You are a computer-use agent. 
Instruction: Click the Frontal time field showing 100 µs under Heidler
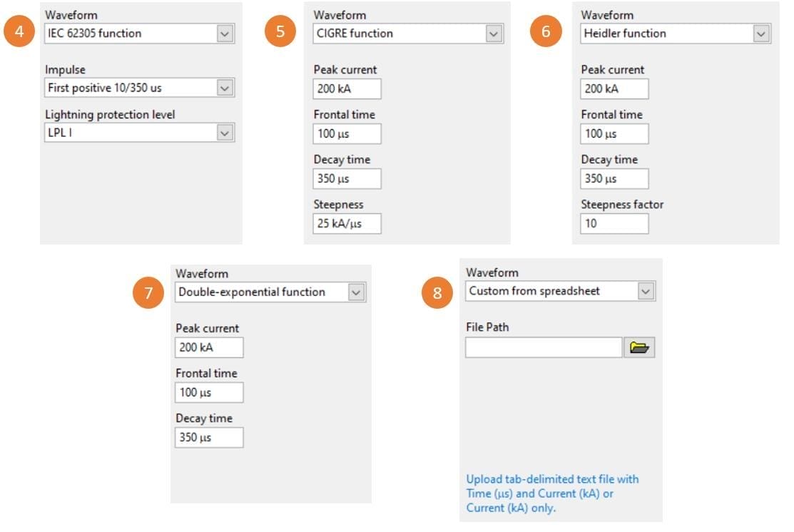tap(614, 133)
